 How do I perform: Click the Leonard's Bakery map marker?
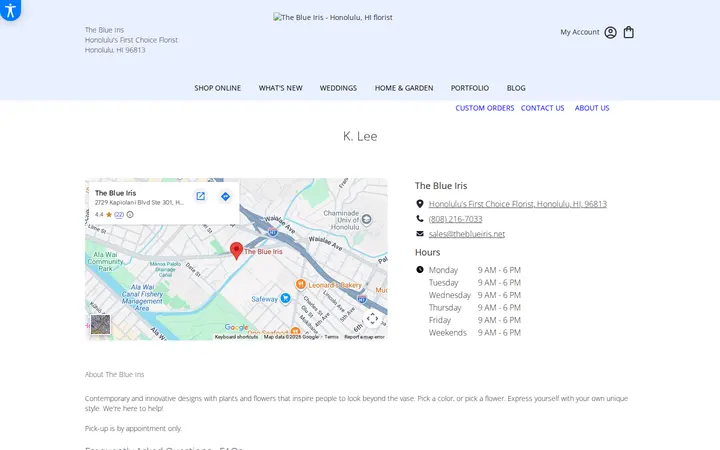(x=301, y=285)
